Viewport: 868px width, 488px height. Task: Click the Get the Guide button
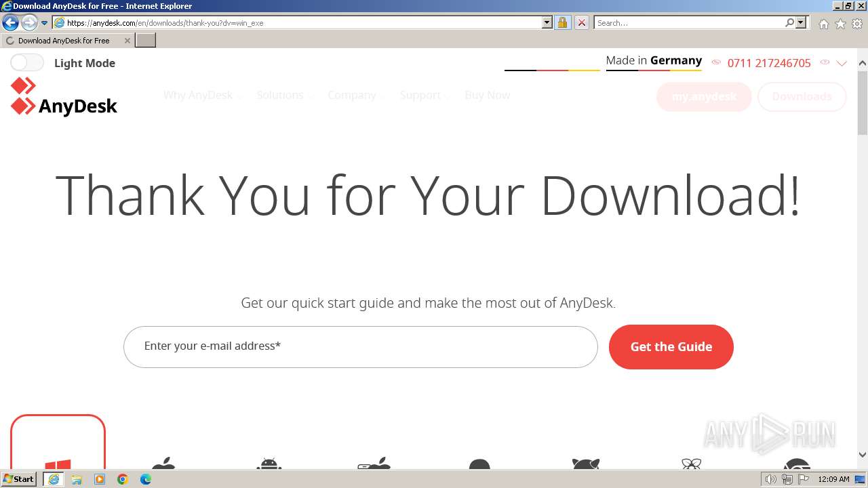pos(671,347)
